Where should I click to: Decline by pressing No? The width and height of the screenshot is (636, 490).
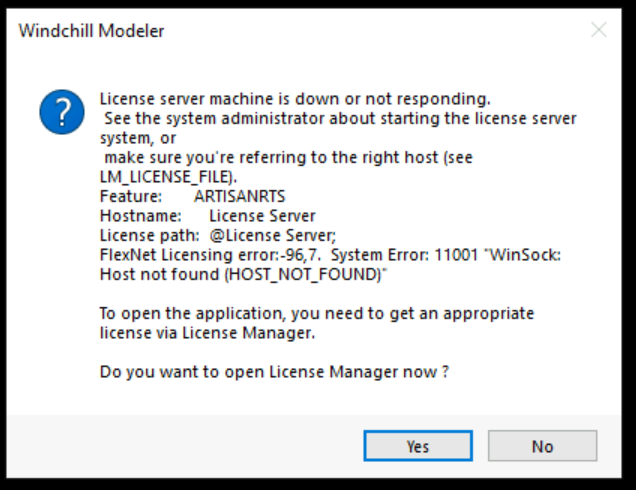click(x=542, y=446)
